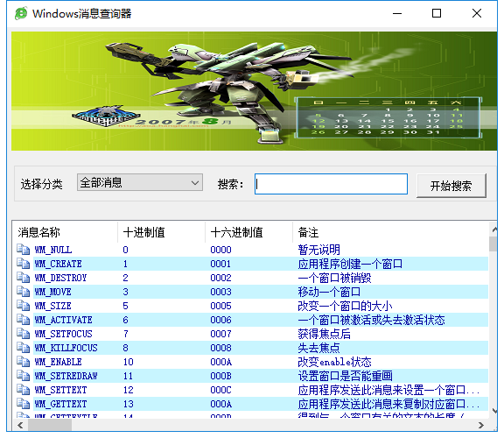504x438 pixels.
Task: Click remark 应用程序创建一个窗口
Action: [x=350, y=264]
